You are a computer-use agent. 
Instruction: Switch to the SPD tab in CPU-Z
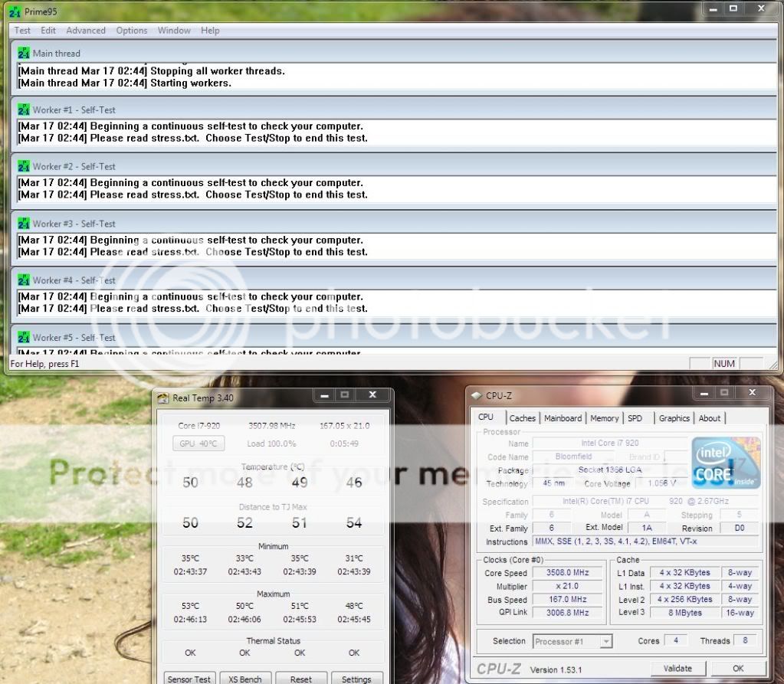click(x=635, y=417)
